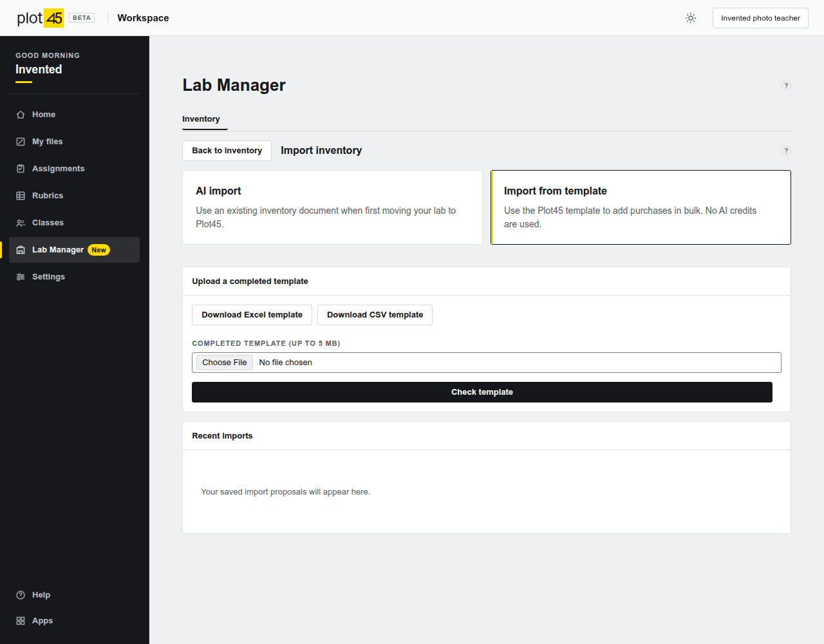Select the Lab Manager sidebar entry

tap(74, 250)
